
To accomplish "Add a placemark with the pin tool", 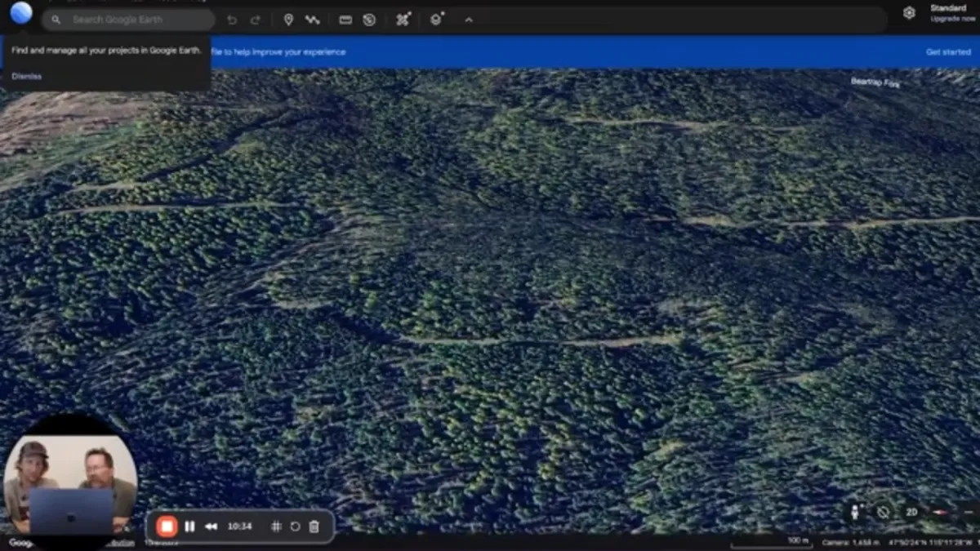I will [x=288, y=20].
